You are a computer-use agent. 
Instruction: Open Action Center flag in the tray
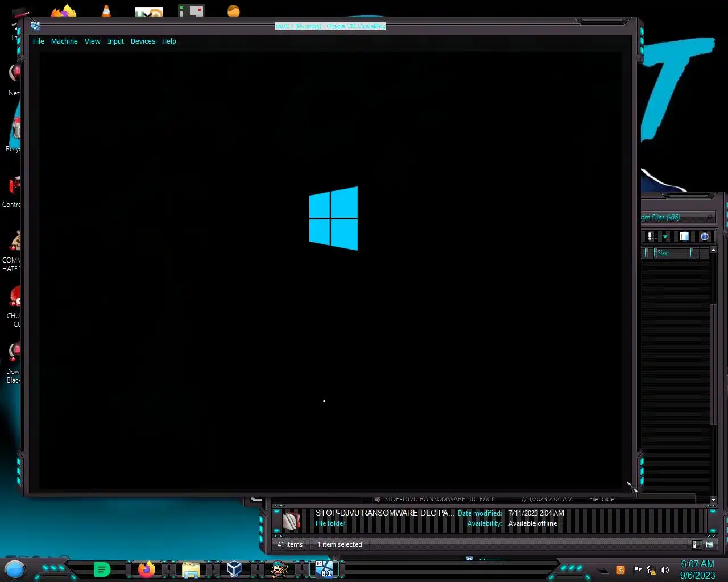click(x=637, y=570)
